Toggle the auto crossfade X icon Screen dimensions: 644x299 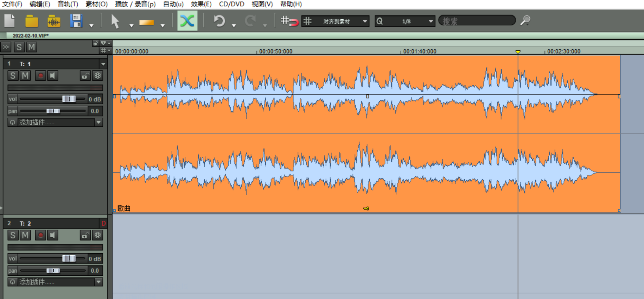point(187,21)
